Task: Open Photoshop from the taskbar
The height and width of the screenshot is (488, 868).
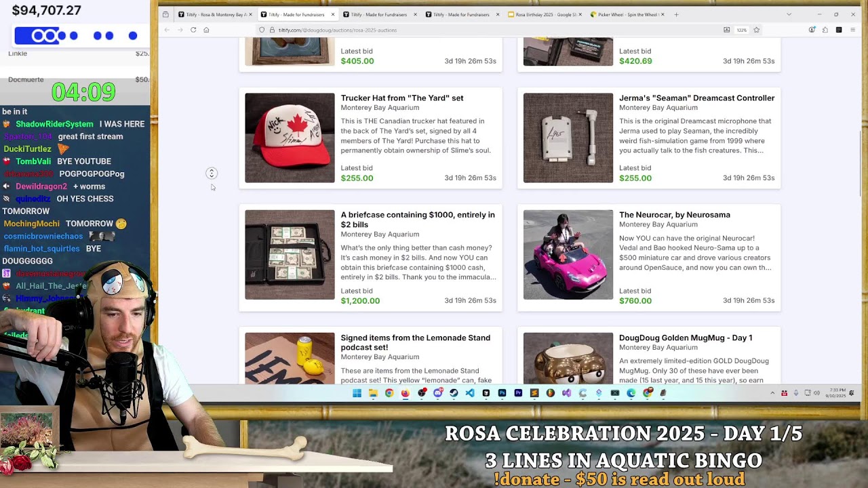Action: point(502,393)
